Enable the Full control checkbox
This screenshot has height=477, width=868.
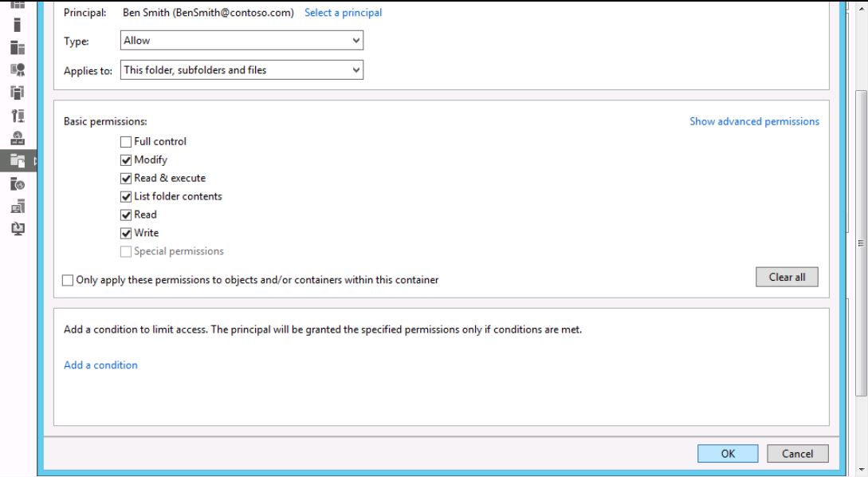(x=126, y=142)
